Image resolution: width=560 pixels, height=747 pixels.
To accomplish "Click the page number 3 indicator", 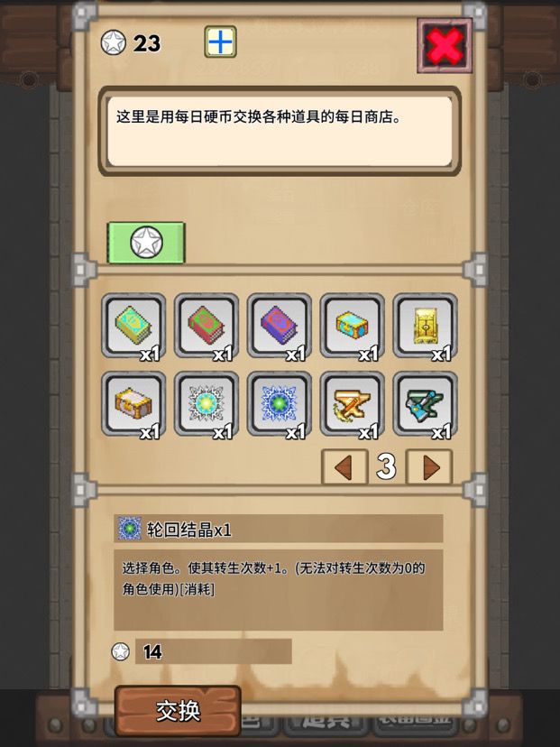I will point(386,467).
